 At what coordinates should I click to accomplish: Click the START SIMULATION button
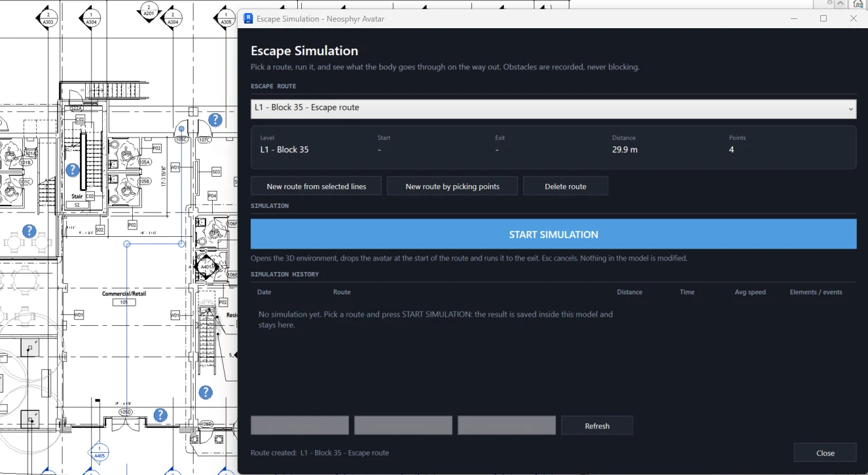pyautogui.click(x=553, y=234)
